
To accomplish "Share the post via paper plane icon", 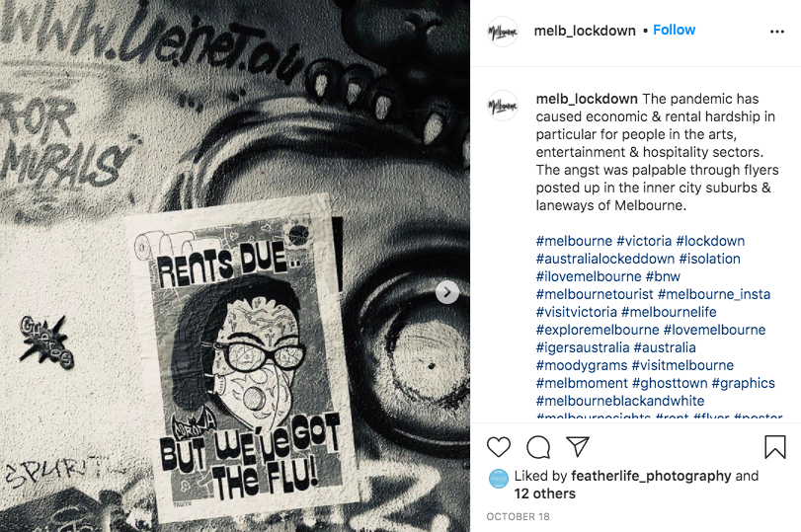I will 578,447.
